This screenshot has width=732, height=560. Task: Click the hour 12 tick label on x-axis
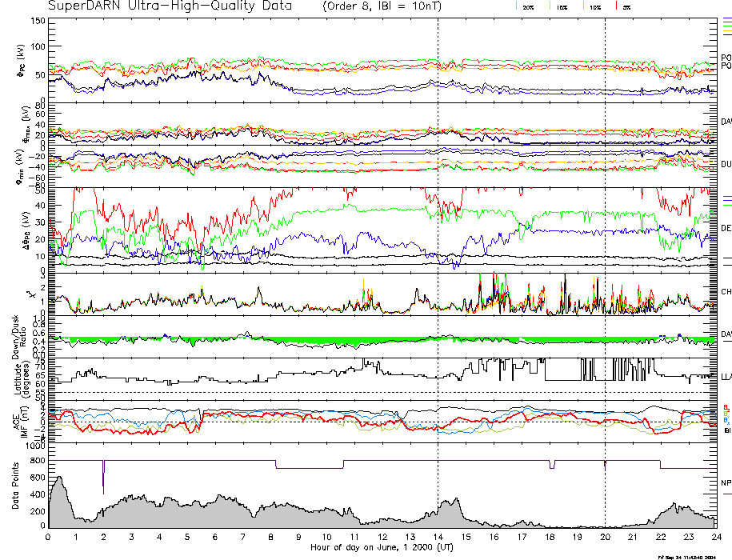click(382, 537)
